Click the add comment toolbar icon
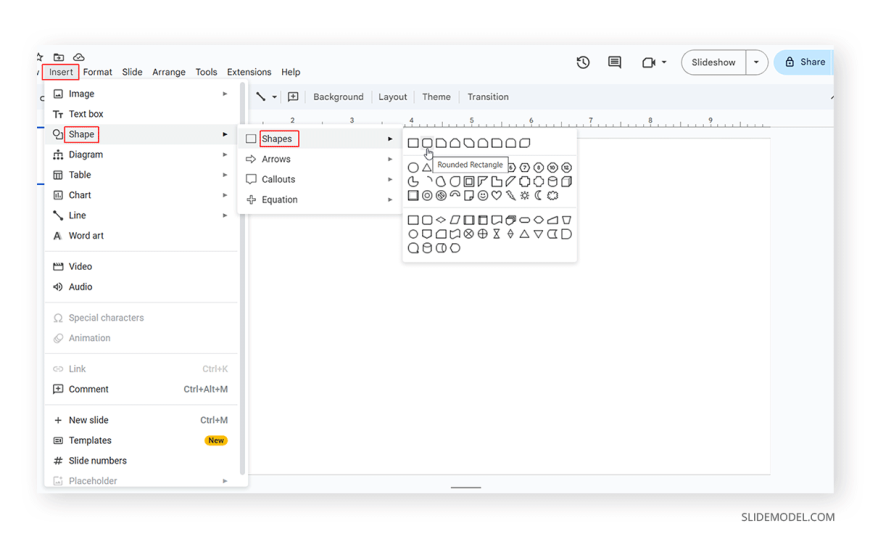870x539 pixels. tap(293, 97)
